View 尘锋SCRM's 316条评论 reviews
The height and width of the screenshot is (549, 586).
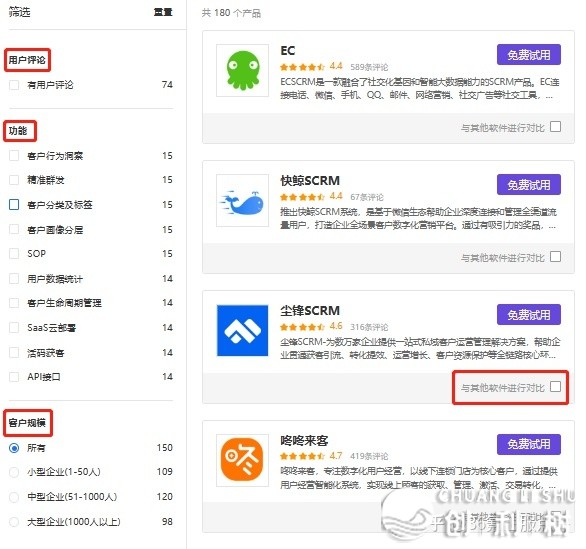369,327
